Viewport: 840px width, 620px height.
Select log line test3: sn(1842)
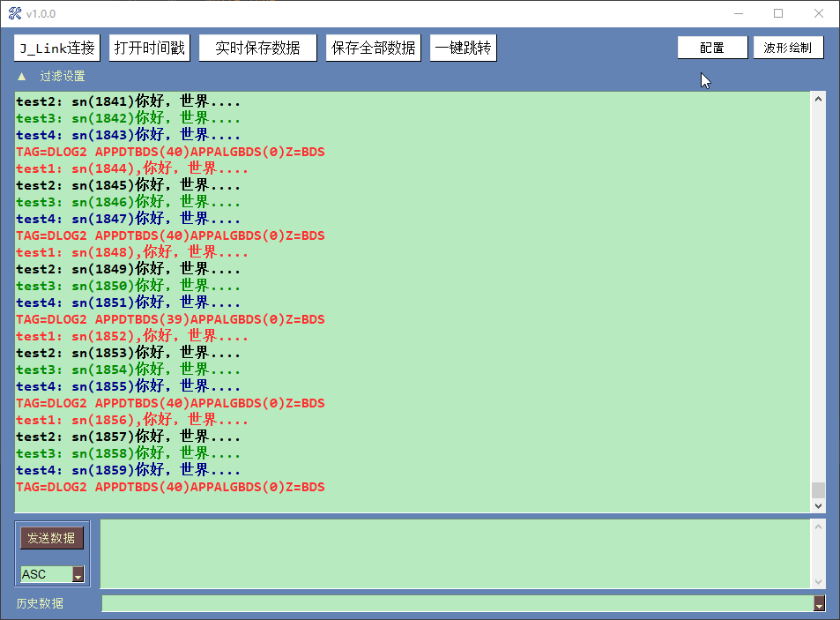129,118
